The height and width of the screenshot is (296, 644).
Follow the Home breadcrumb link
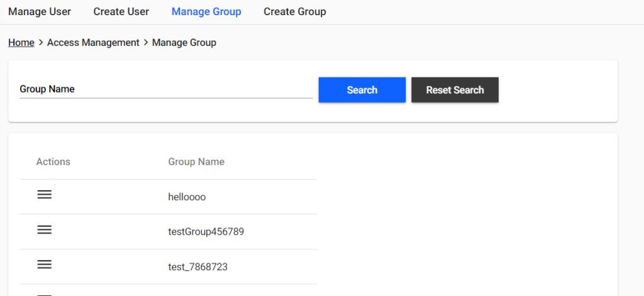[21, 42]
